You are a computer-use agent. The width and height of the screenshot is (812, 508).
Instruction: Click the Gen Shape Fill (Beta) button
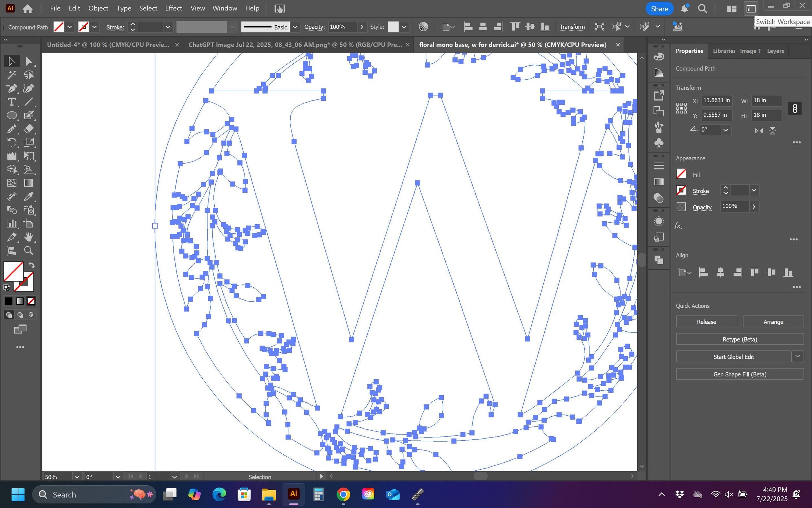pyautogui.click(x=740, y=374)
